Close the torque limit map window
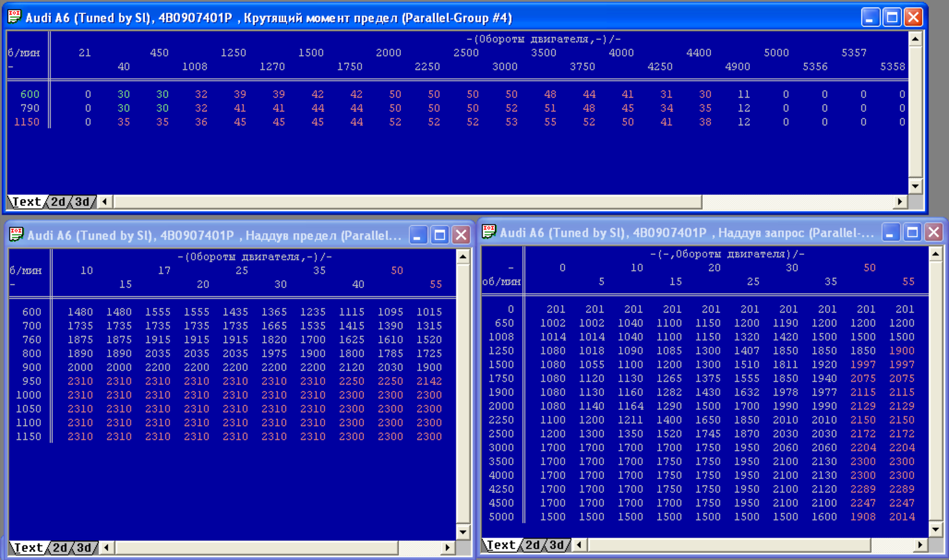The width and height of the screenshot is (949, 560). (x=913, y=18)
